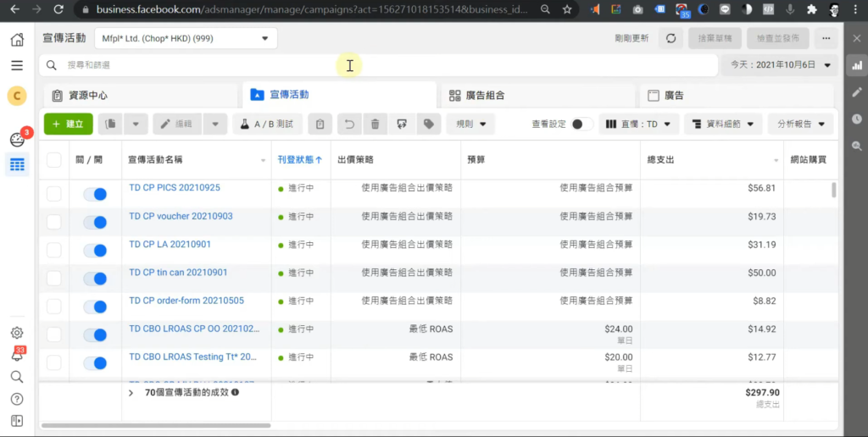Click the undo arrow icon in toolbar
The height and width of the screenshot is (437, 868).
pos(348,124)
